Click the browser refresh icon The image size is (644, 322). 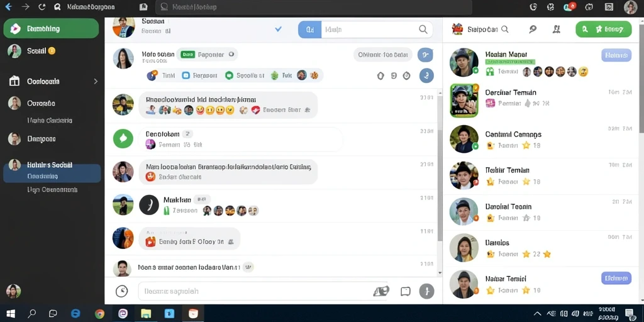pos(42,7)
